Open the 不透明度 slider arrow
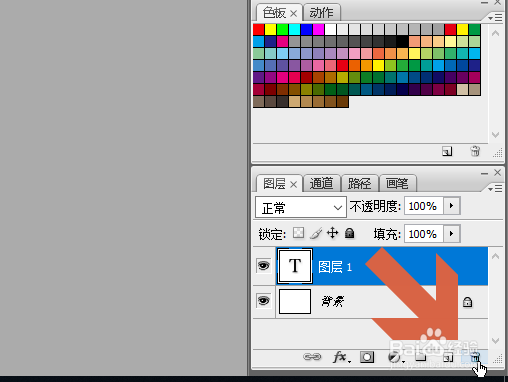This screenshot has width=508, height=382. click(x=452, y=206)
